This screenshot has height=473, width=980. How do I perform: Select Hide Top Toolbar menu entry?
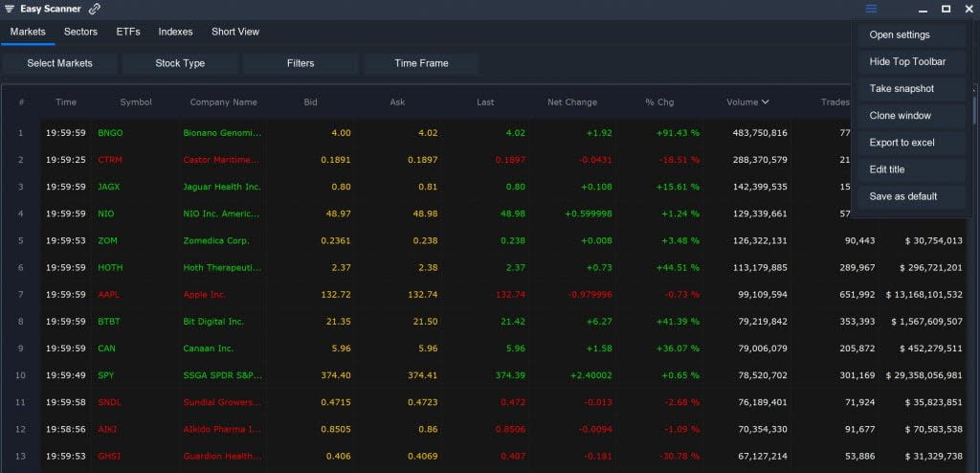tap(911, 62)
